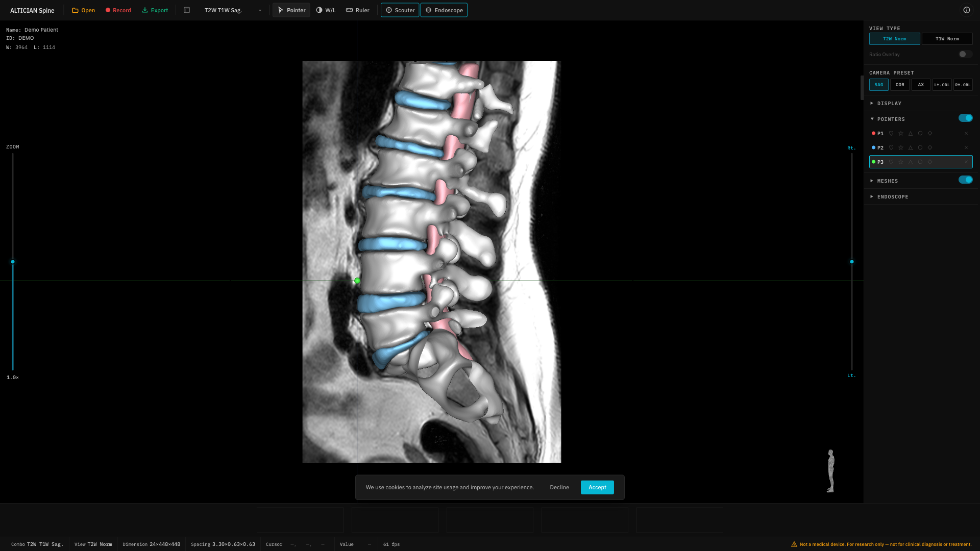Activate the W/L contrast tool
The width and height of the screenshot is (980, 551).
326,10
